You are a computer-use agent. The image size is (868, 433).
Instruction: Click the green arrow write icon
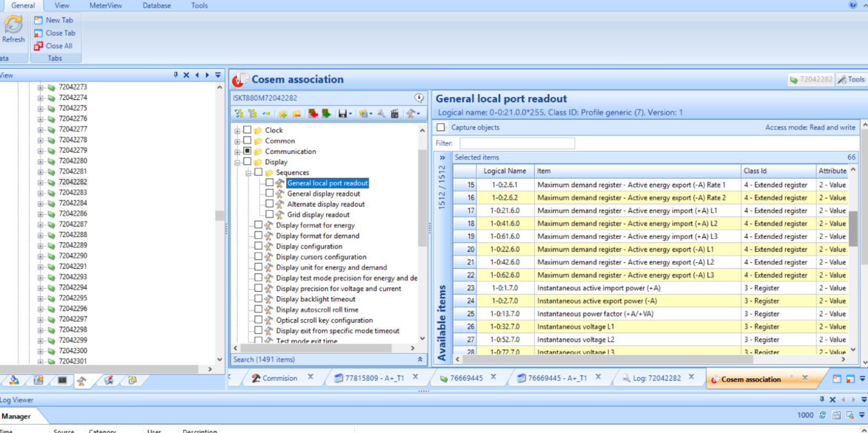point(327,113)
